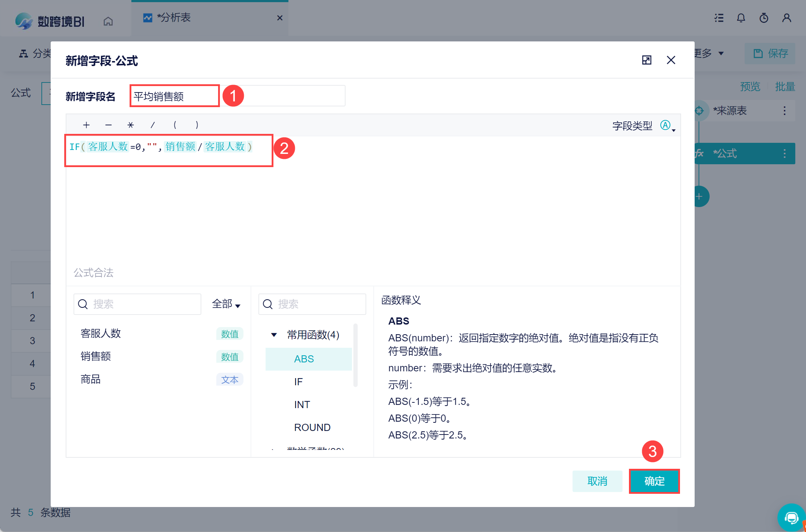
Task: Select the ROUND function in list
Action: click(312, 427)
